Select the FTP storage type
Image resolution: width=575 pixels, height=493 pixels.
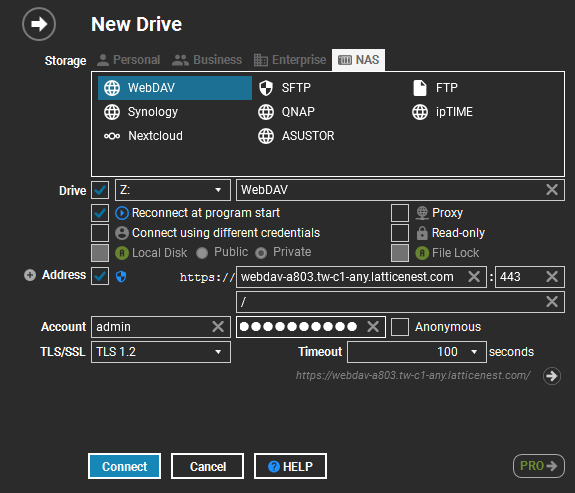click(435, 88)
